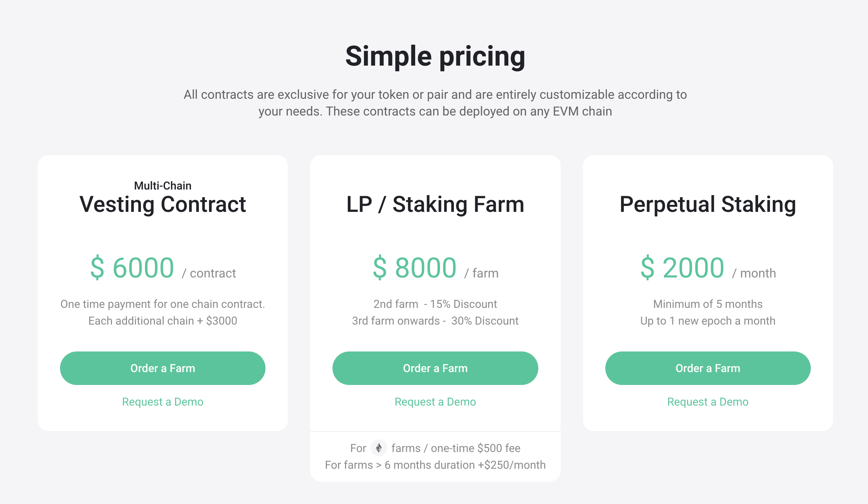
Task: Click the Ethereum icon in the farms note
Action: pyautogui.click(x=379, y=448)
